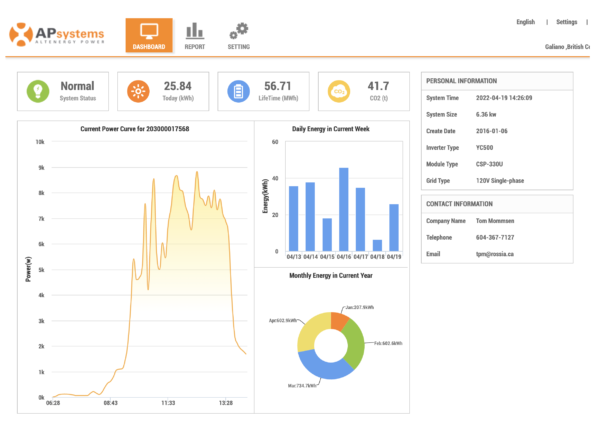Open the Dashboard monitor icon
600x430 pixels.
point(148,30)
